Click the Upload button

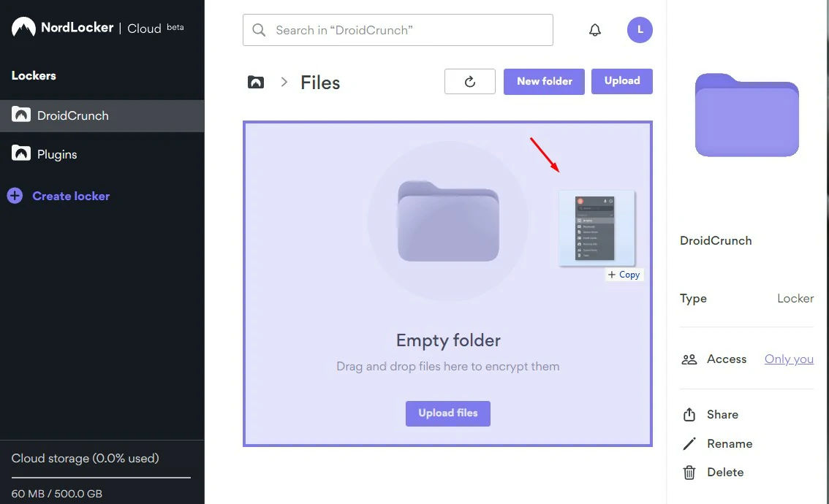point(621,81)
